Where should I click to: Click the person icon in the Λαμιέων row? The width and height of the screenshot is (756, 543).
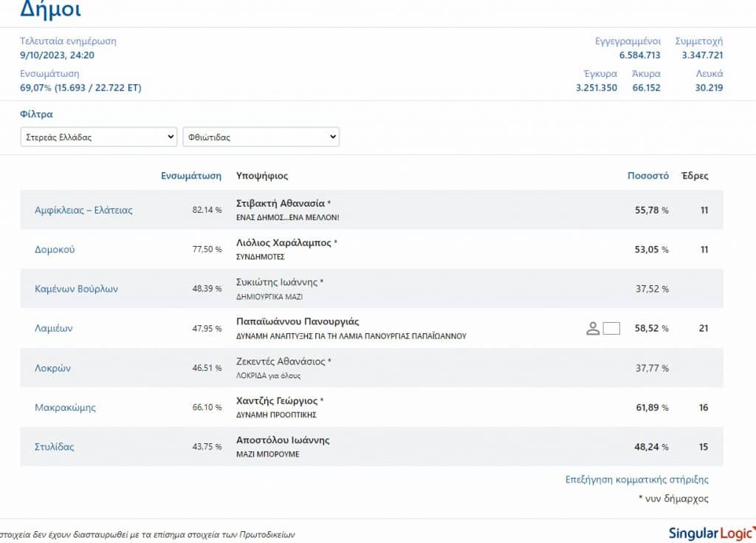pyautogui.click(x=593, y=328)
